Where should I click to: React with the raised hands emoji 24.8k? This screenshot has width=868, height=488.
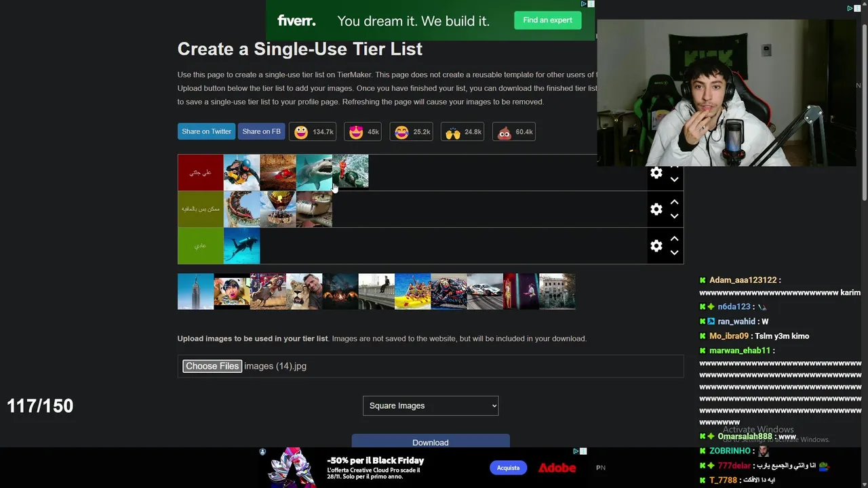coord(462,131)
